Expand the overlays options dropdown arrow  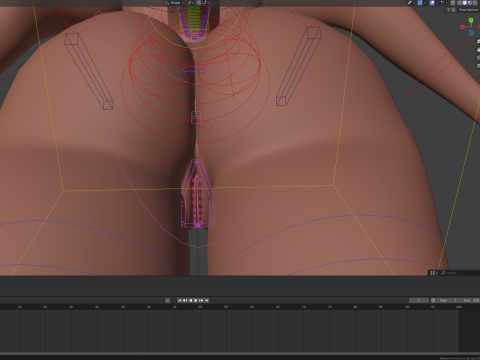(x=437, y=3)
